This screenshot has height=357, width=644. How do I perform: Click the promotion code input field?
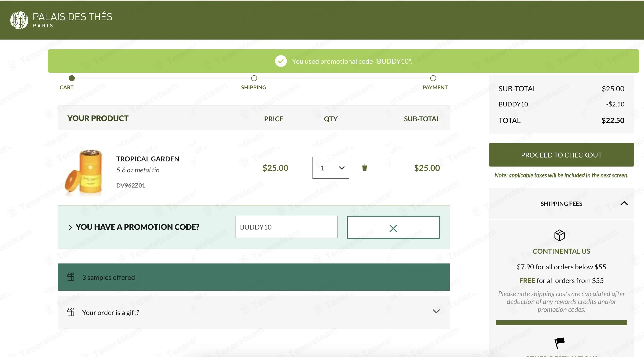point(286,227)
